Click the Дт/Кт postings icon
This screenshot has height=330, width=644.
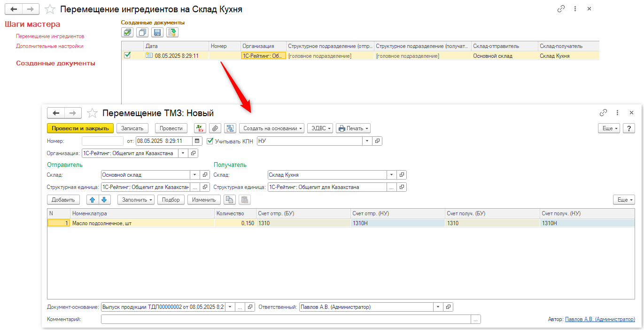[200, 128]
